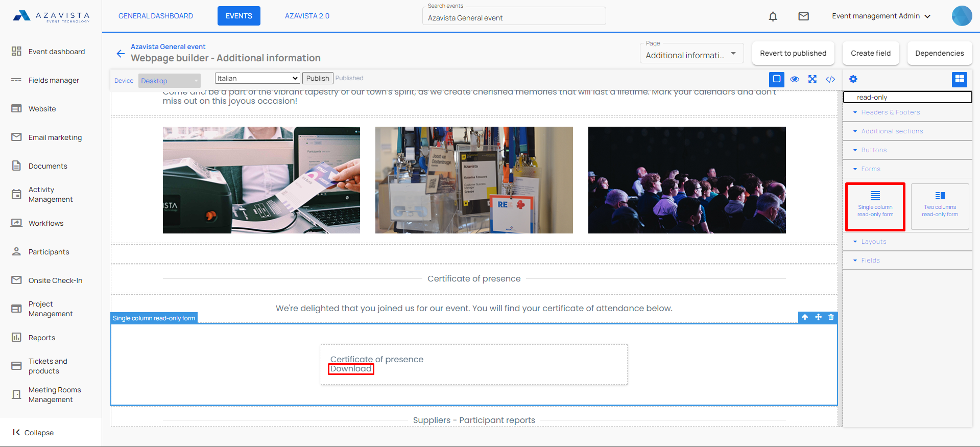Toggle component outlines square icon
The width and height of the screenshot is (980, 447).
tap(777, 79)
